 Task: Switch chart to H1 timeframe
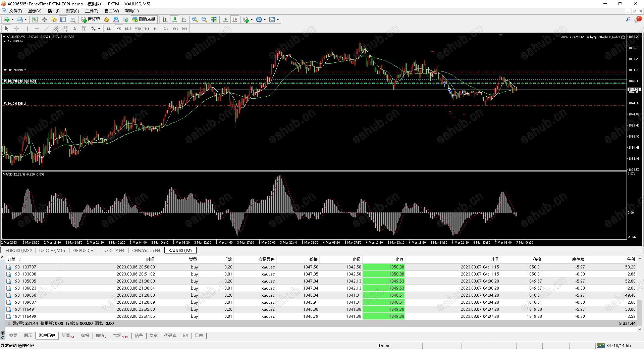point(147,29)
